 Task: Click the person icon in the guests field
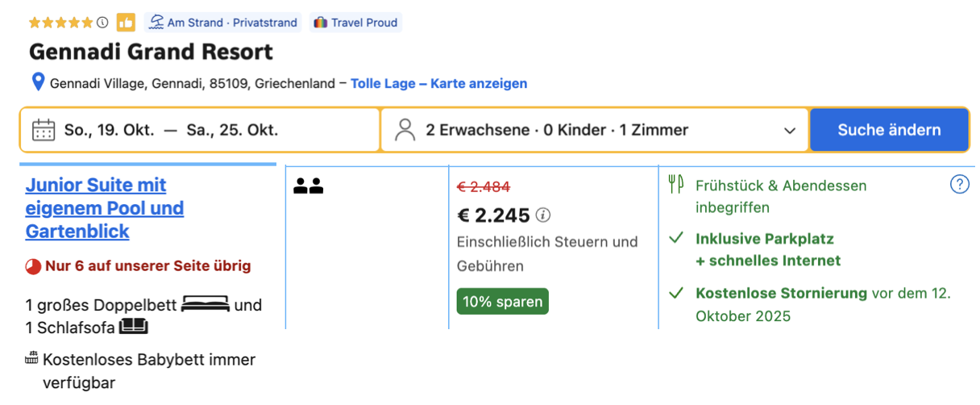pos(405,130)
